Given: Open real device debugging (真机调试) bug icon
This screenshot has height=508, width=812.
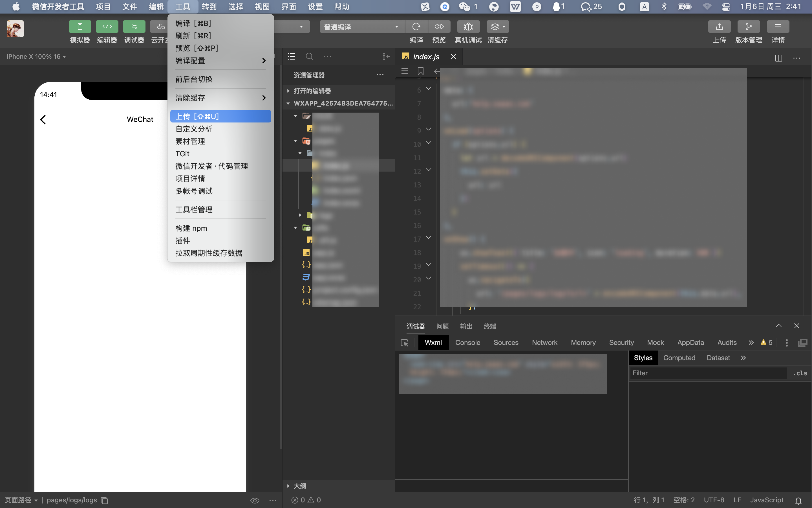Looking at the screenshot, I should [x=468, y=27].
